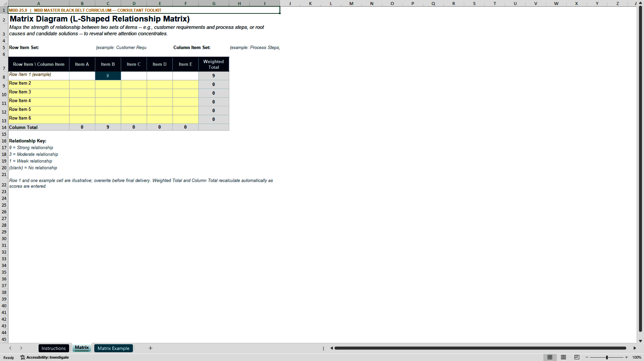Click yellow cell Row Item 4 under Item C
The width and height of the screenshot is (644, 361).
(x=134, y=102)
